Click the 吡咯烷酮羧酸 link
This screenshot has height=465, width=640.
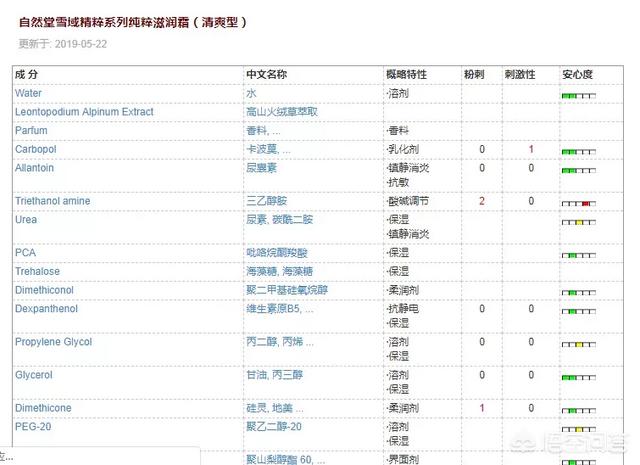click(277, 253)
